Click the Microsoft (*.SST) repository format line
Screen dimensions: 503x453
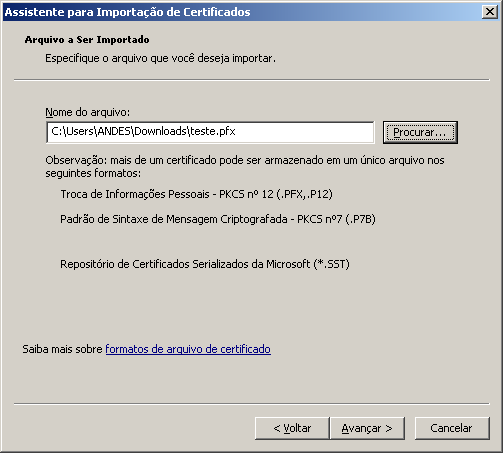(x=205, y=264)
